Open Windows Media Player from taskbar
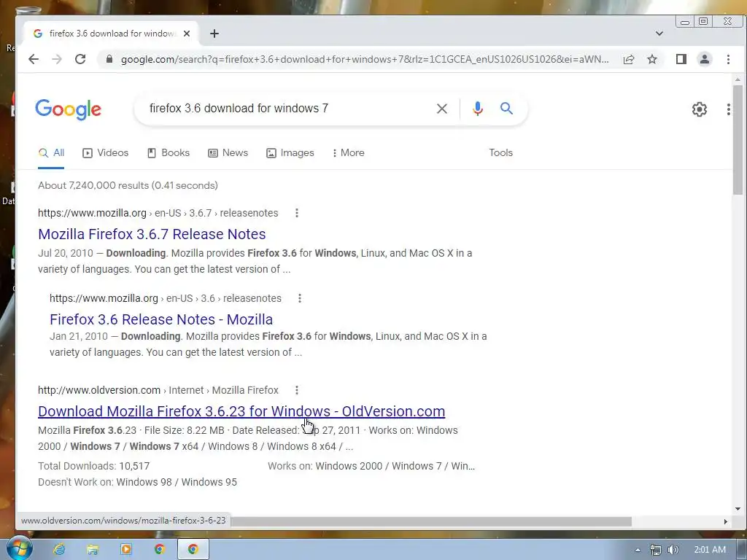Screen dimensions: 747x560 coord(125,549)
